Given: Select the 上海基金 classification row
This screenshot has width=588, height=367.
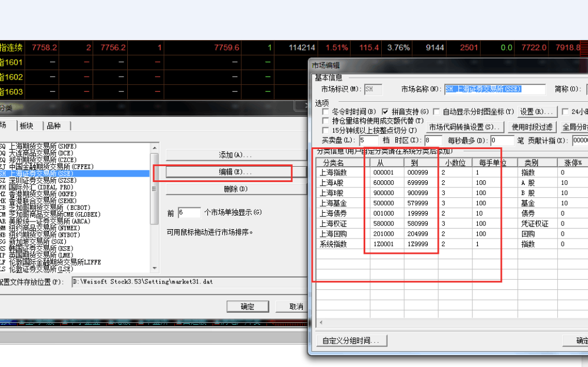Looking at the screenshot, I should click(x=452, y=203).
